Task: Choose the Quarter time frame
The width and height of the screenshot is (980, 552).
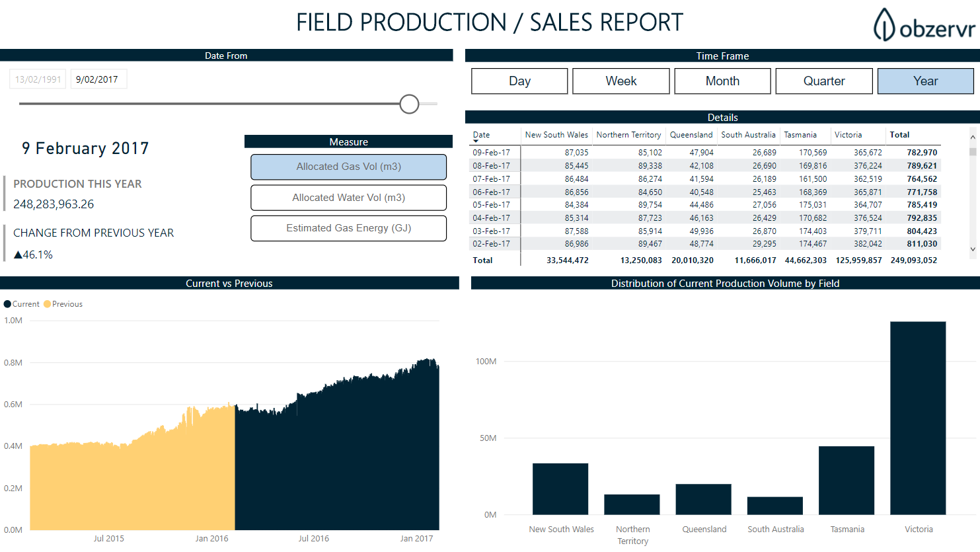Action: (824, 81)
